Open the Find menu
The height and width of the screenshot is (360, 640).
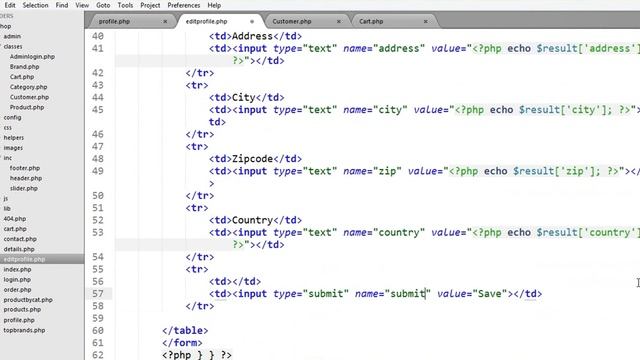coord(62,5)
